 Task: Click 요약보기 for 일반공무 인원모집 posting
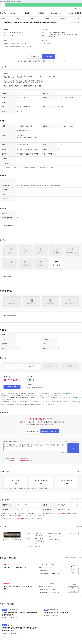(73, 569)
